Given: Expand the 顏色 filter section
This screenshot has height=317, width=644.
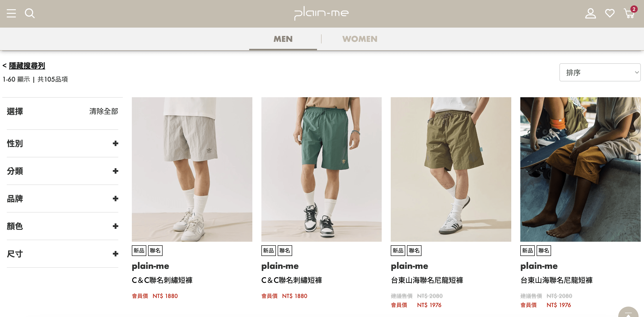Looking at the screenshot, I should pos(62,226).
